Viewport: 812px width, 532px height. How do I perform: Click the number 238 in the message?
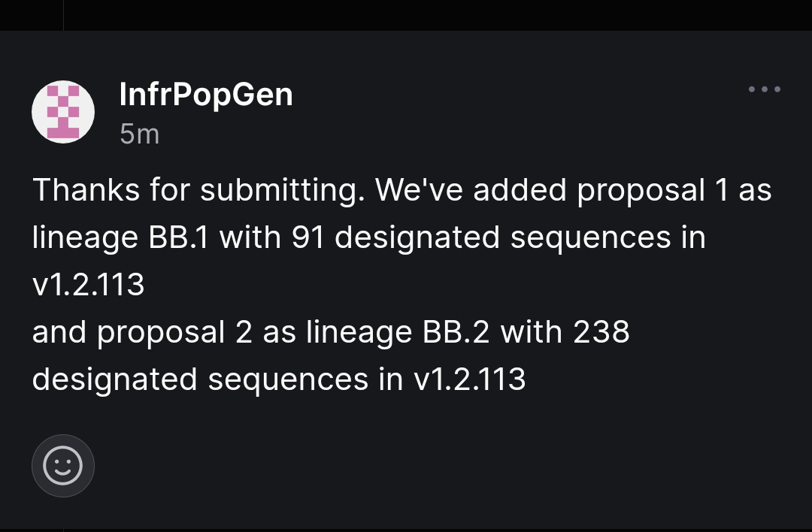click(601, 331)
